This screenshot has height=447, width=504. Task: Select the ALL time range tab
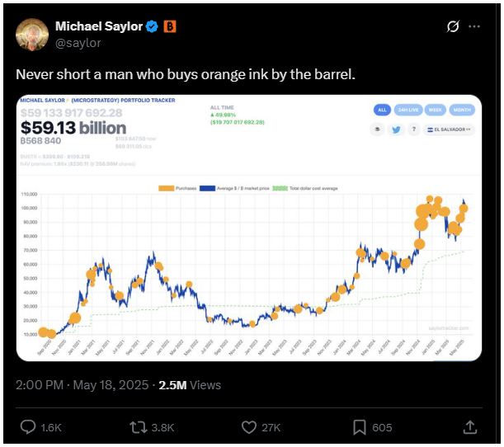point(382,110)
